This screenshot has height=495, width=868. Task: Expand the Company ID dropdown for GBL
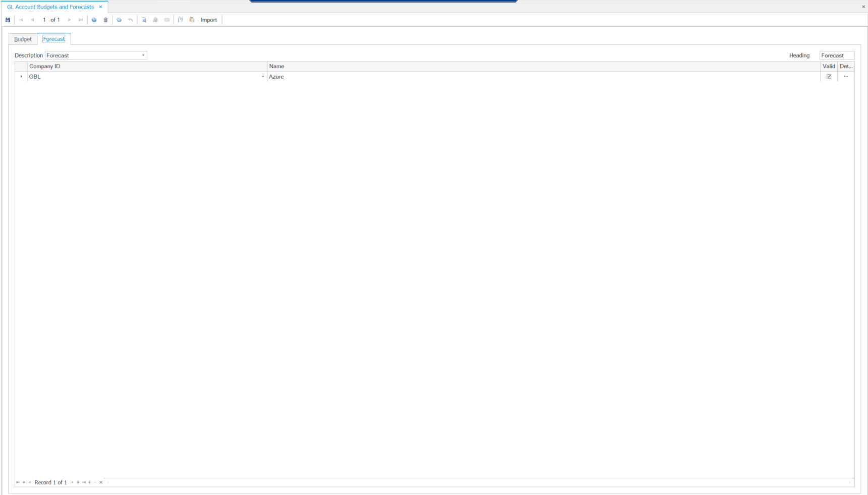263,77
